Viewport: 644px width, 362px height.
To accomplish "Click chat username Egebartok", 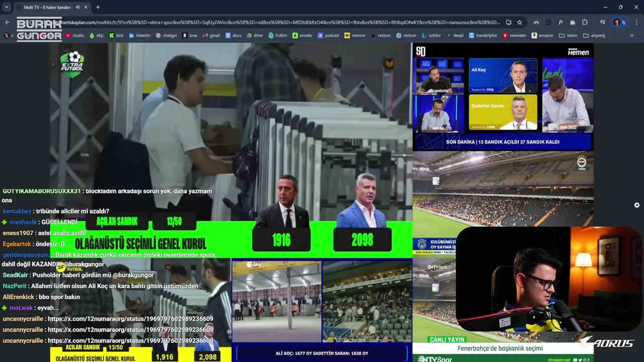I will pos(17,244).
